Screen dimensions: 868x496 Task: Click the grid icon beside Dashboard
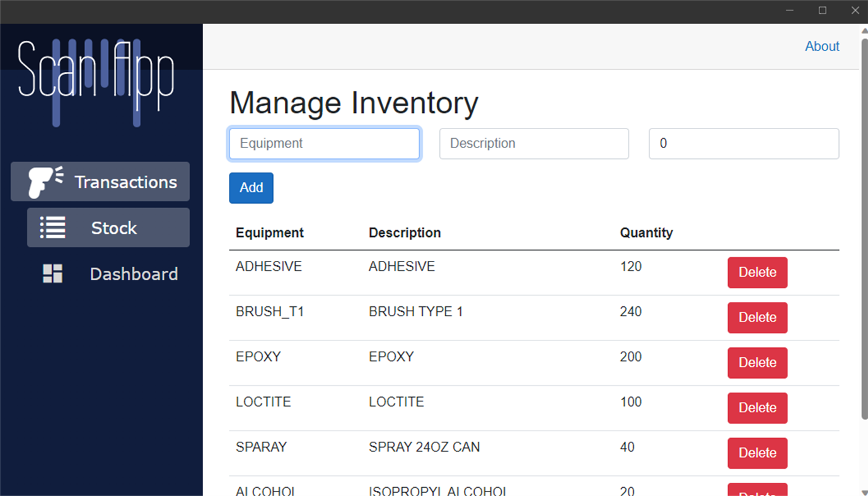(53, 274)
